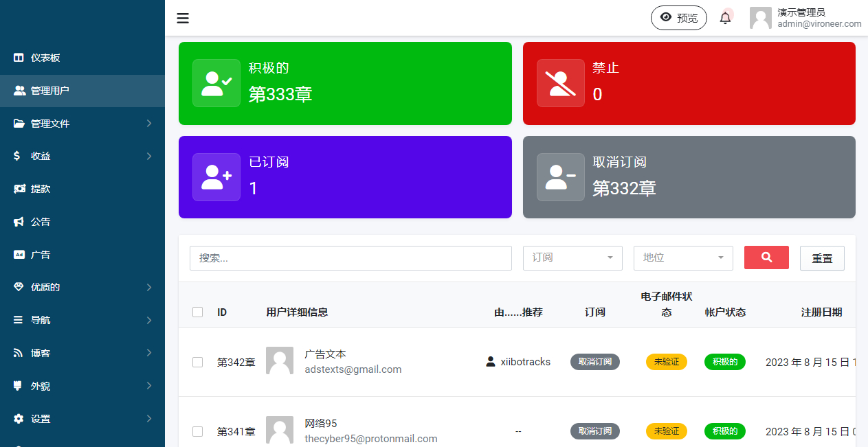Screen dimensions: 868x447
Task: Open the 地位 filter dropdown
Action: [x=683, y=257]
